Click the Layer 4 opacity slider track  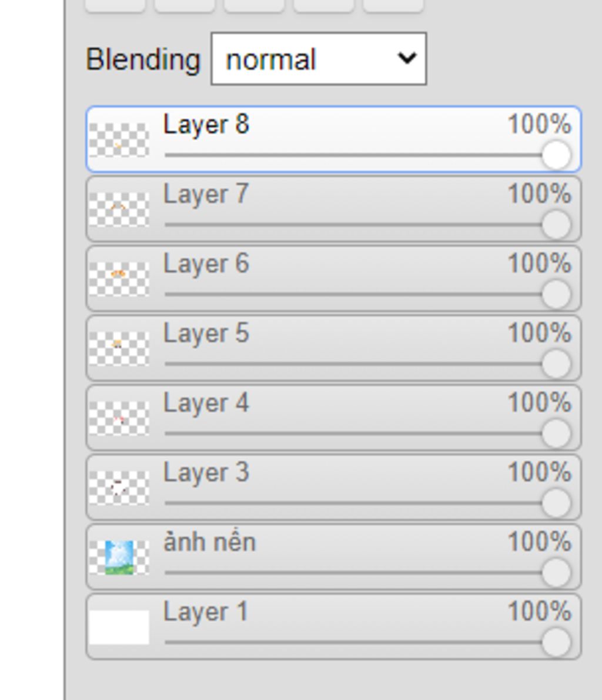(x=353, y=434)
